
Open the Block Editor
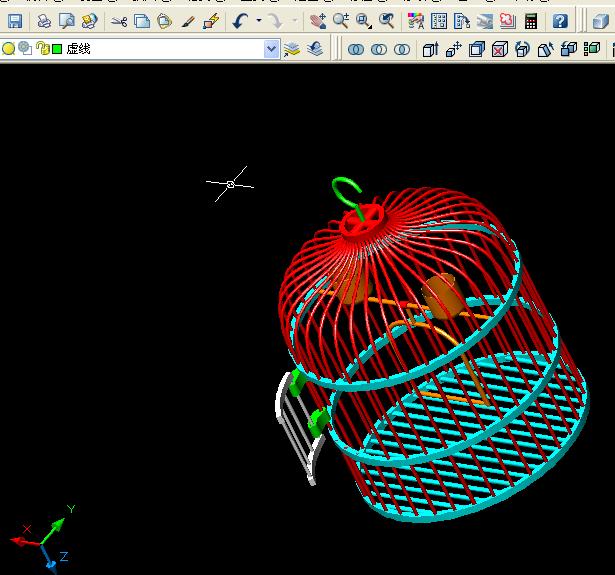tap(211, 21)
